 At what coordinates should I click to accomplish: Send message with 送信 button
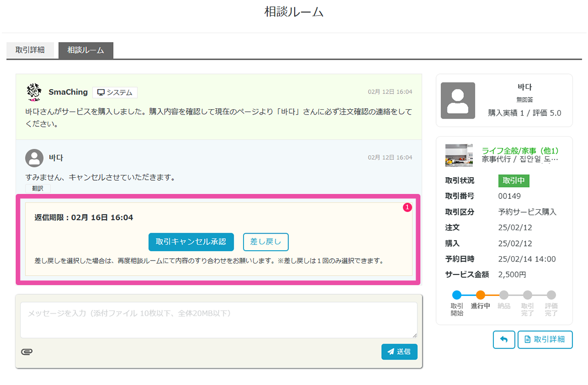tap(399, 352)
